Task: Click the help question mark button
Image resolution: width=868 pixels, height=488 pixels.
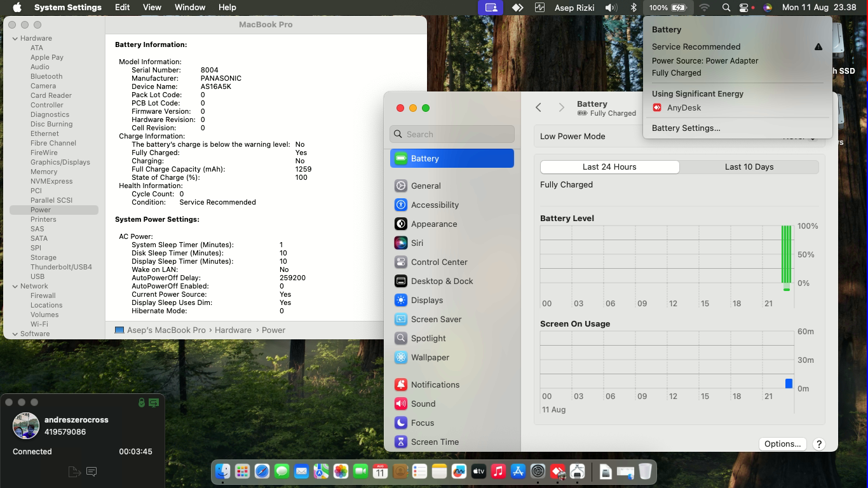Action: click(x=819, y=444)
